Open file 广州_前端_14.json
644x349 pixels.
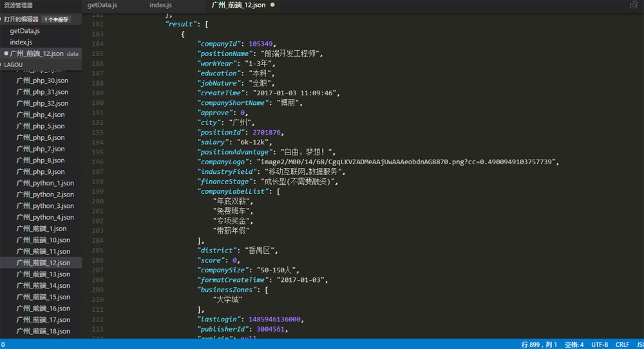click(x=43, y=285)
